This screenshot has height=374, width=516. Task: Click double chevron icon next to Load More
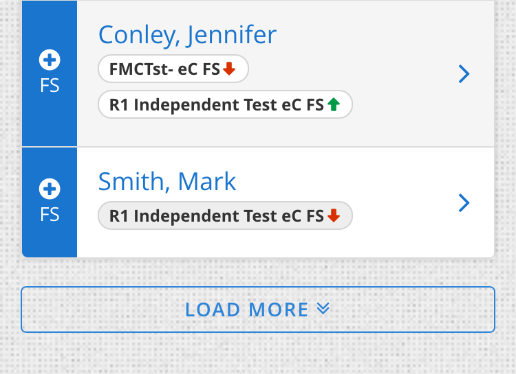tap(323, 309)
